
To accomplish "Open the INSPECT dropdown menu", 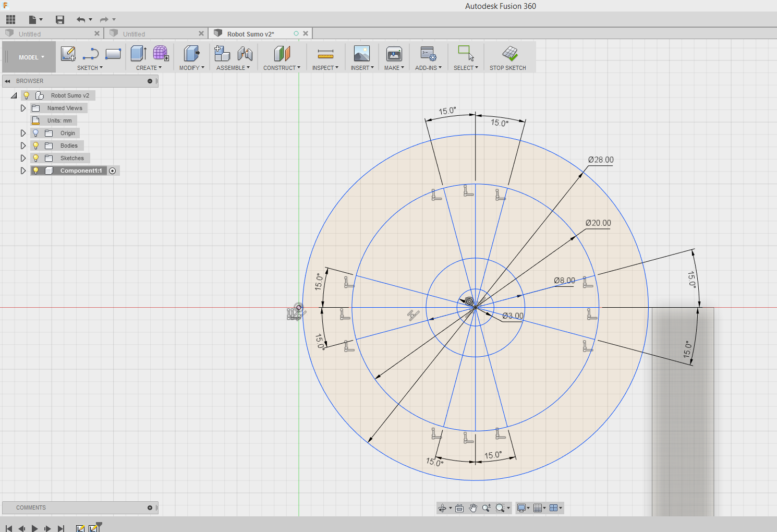I will click(x=325, y=68).
